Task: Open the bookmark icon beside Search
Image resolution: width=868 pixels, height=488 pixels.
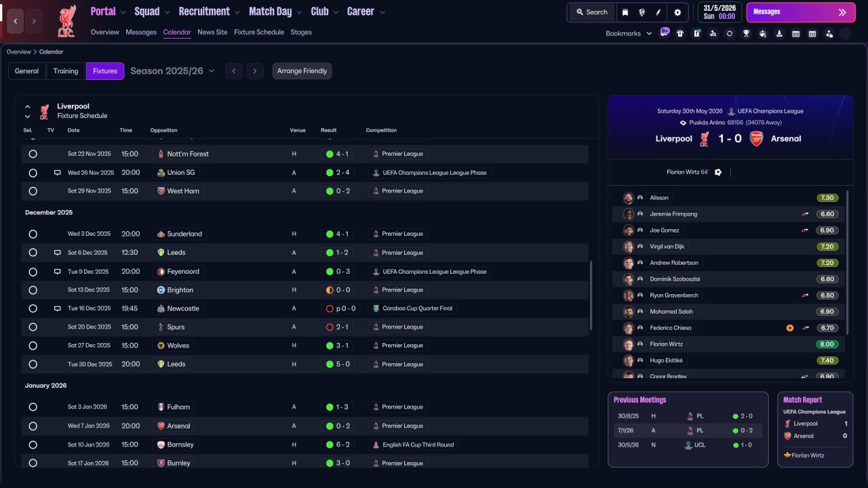Action: (625, 12)
